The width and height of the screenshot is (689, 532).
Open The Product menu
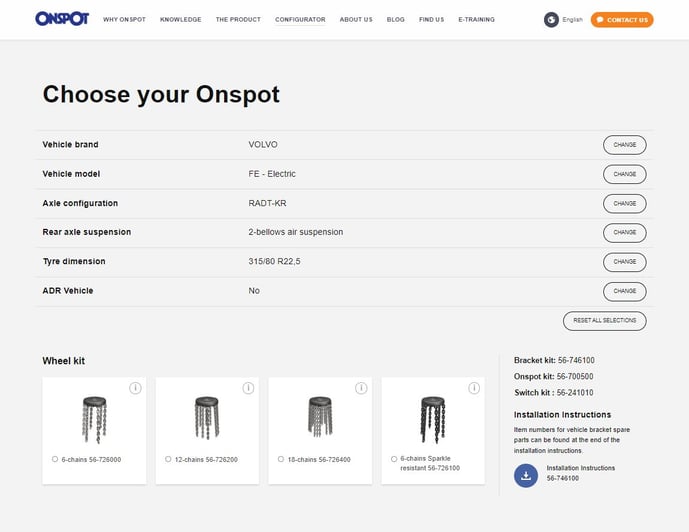pyautogui.click(x=238, y=20)
